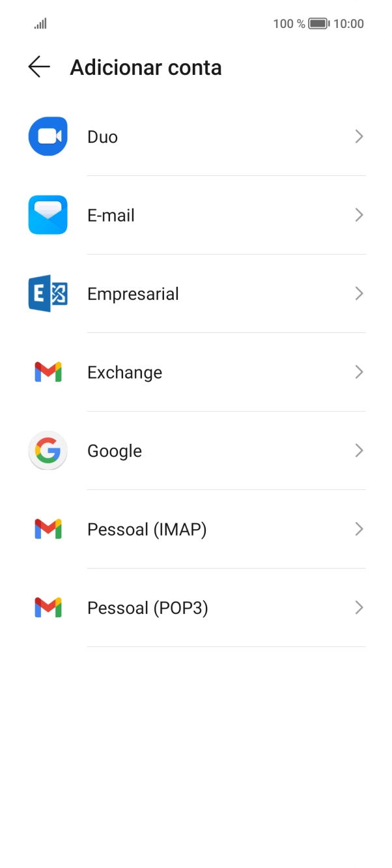Click the Adicionar conta title text

click(146, 67)
